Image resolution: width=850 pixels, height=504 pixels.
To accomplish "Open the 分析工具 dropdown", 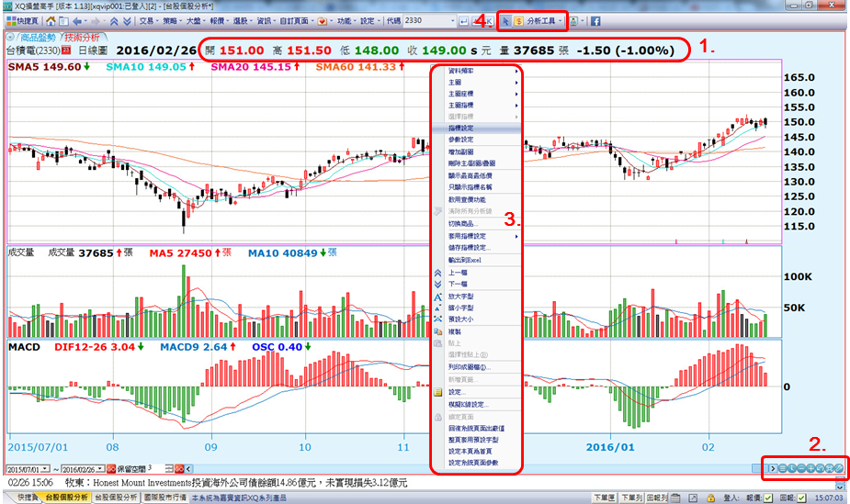I will pyautogui.click(x=544, y=21).
